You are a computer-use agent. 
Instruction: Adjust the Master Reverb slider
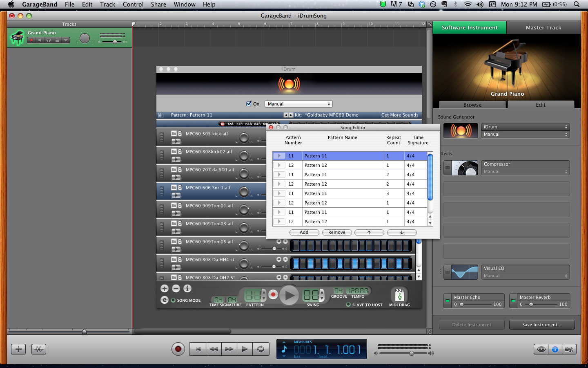point(531,304)
